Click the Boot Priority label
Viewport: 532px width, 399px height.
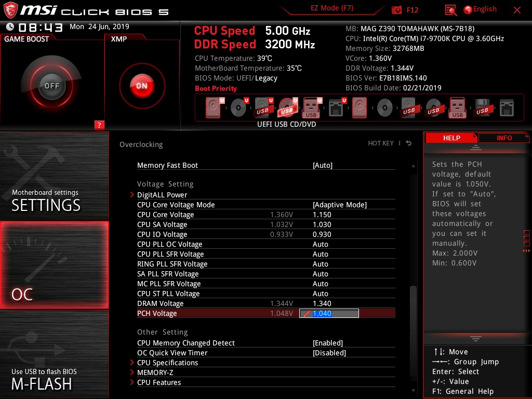(216, 88)
